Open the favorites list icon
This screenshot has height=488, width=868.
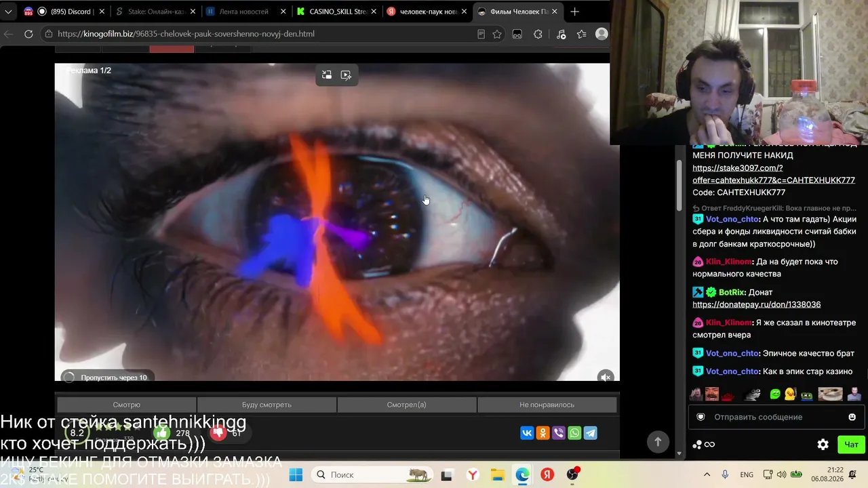tap(582, 34)
